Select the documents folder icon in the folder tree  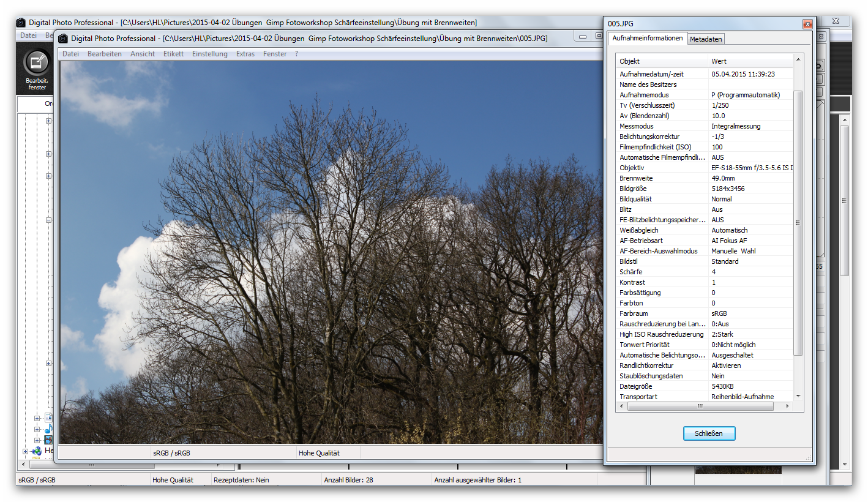tap(48, 418)
